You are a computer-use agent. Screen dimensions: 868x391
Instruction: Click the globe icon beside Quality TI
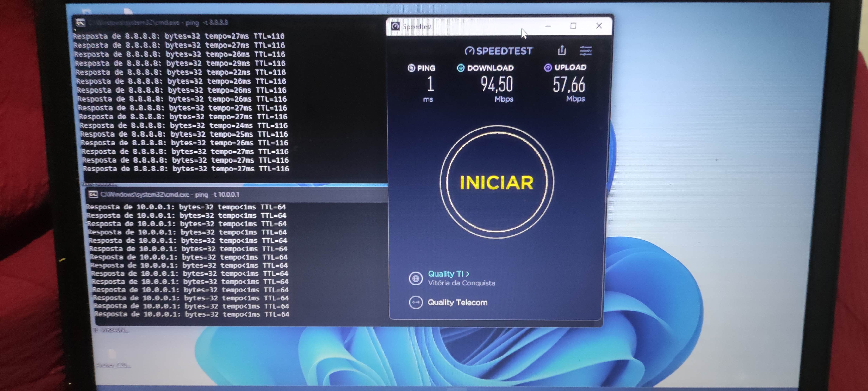pos(415,279)
